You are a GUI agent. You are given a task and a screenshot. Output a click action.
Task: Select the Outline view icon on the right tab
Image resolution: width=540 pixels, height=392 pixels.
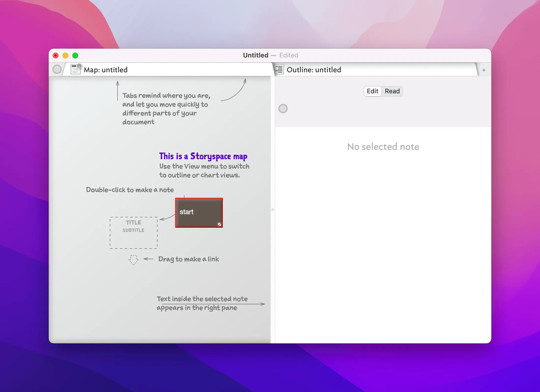click(279, 70)
